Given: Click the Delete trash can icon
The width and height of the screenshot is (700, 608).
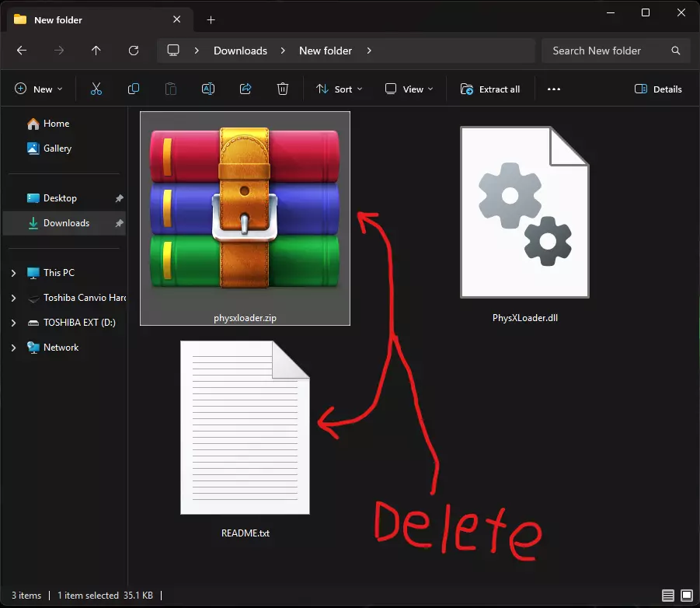Looking at the screenshot, I should click(283, 89).
